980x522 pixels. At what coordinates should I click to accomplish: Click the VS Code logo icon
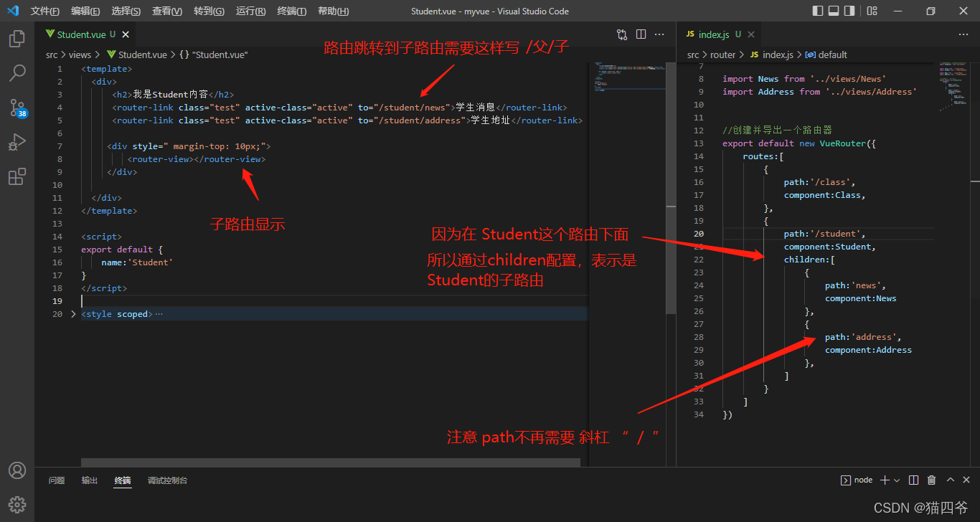point(13,11)
